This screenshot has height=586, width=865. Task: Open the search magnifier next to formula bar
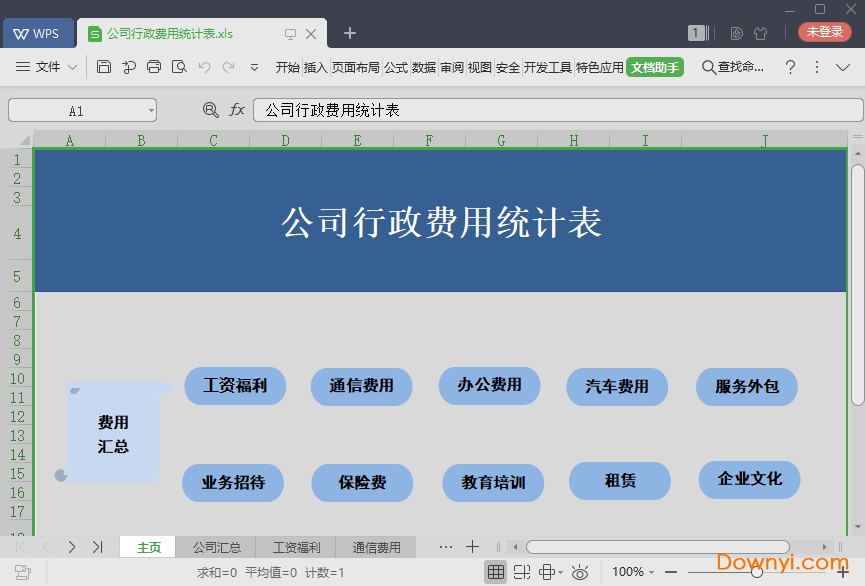(x=211, y=110)
